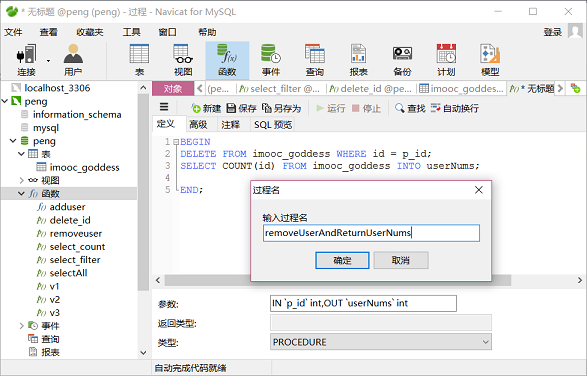Open the 连接 dropdown arrow
Image resolution: width=587 pixels, height=376 pixels.
point(48,61)
